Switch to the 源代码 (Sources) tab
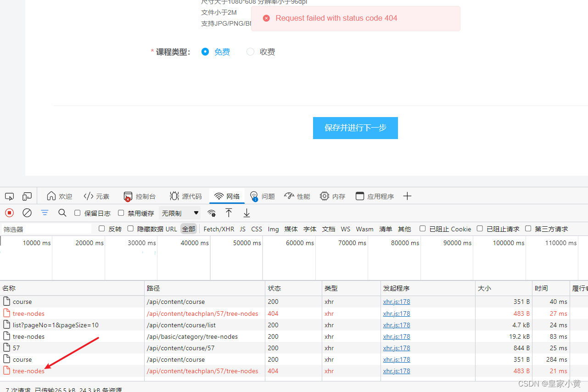Screen dimensions: 588x392 [x=185, y=196]
